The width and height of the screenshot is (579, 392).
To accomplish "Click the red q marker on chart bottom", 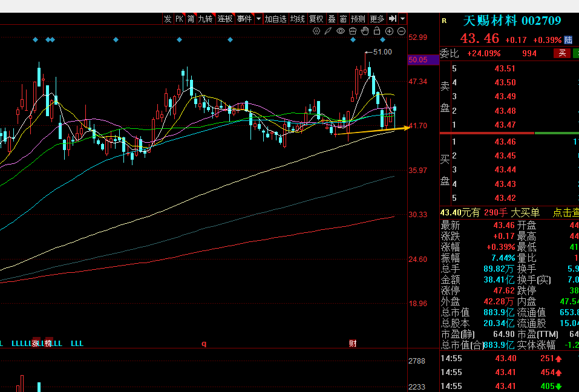I will point(204,344).
